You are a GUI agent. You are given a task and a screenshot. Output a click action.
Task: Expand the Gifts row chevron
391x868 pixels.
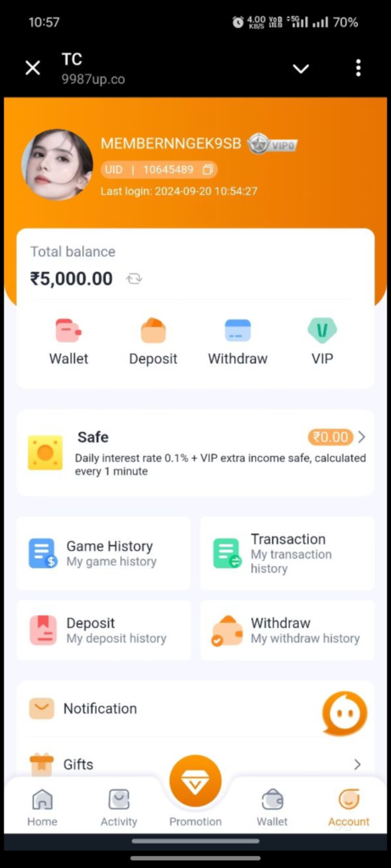357,765
